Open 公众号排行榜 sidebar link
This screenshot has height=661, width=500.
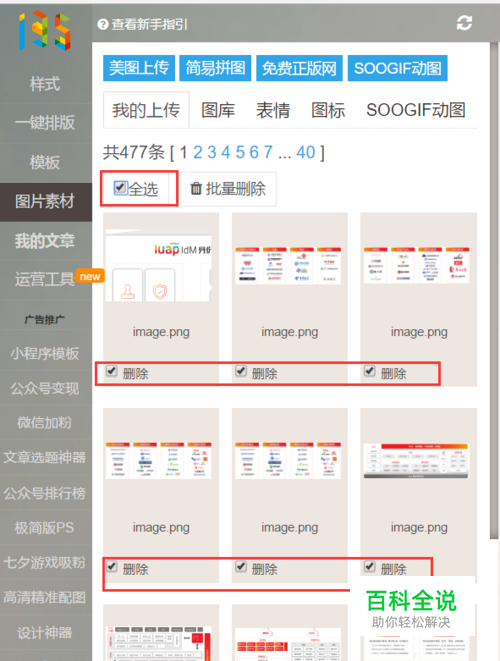pyautogui.click(x=45, y=493)
